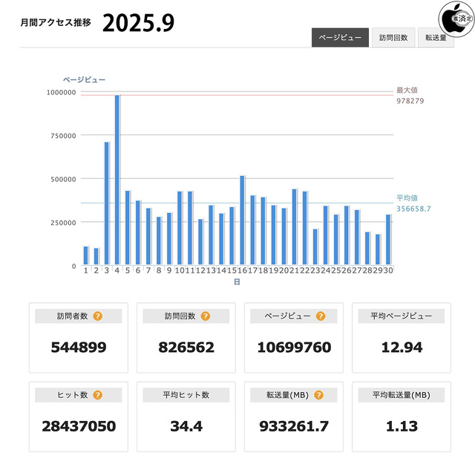475x476 pixels.
Task: Click the 平均転送量(MB) card
Action: 401,417
